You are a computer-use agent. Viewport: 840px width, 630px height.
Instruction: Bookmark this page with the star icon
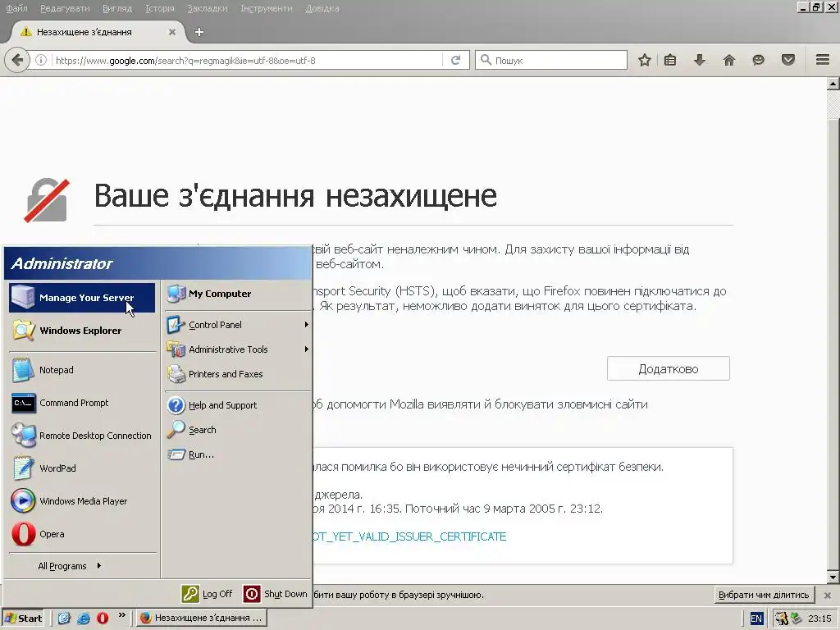coord(645,60)
